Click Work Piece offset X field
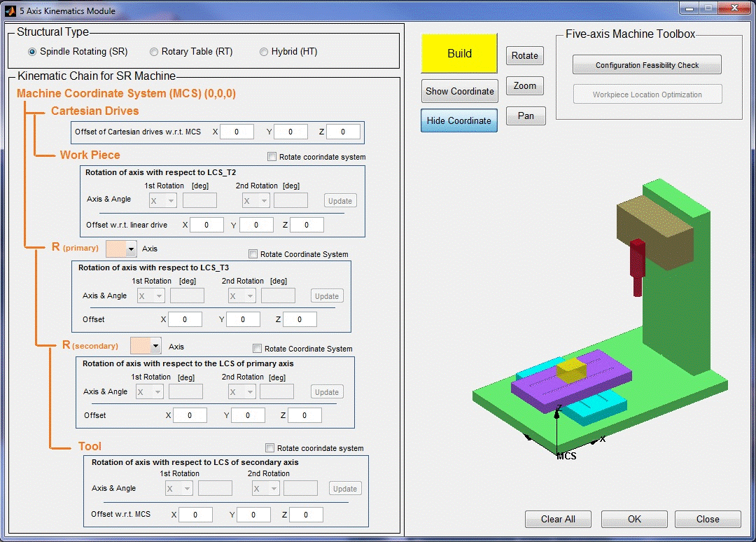Screen dimensions: 756x542 pos(206,225)
